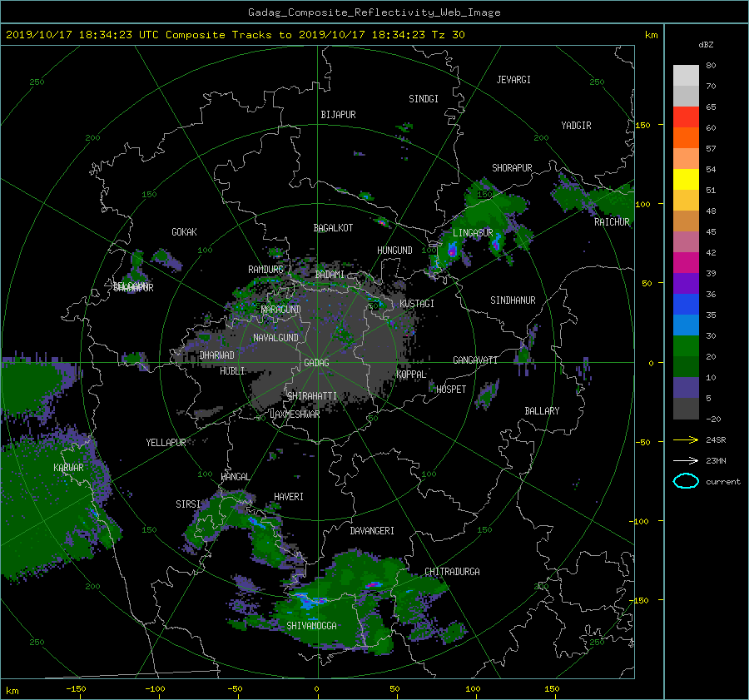Viewport: 749px width, 700px height.
Task: Click the yellow 24SR track arrow in the legend
Action: coord(686,439)
